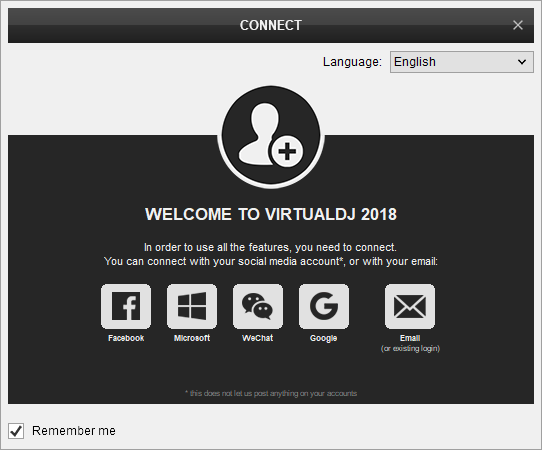Click the Welcome to VirtualDJ 2018 heading
Image resolution: width=542 pixels, height=450 pixels.
pos(271,214)
